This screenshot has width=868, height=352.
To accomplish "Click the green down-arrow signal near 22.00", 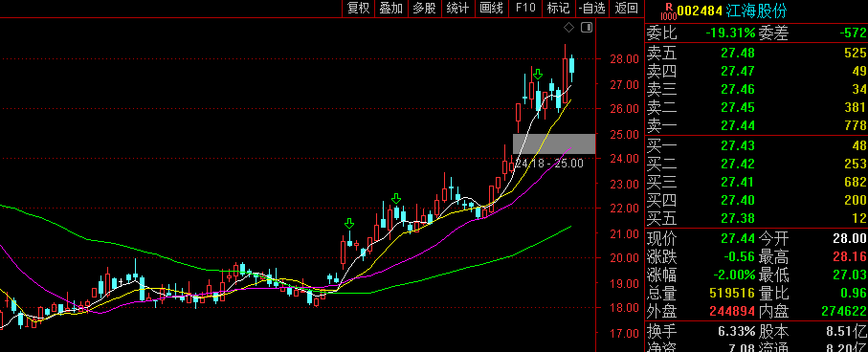I will (396, 199).
